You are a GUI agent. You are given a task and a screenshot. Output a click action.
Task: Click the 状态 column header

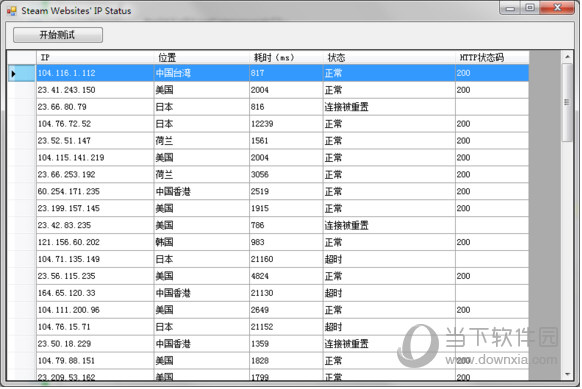389,58
